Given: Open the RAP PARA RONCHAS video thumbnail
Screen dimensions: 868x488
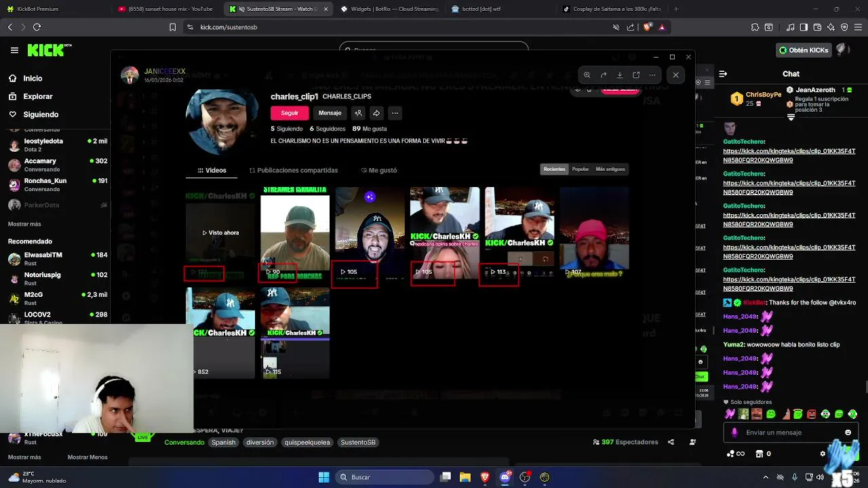Looking at the screenshot, I should coord(295,233).
